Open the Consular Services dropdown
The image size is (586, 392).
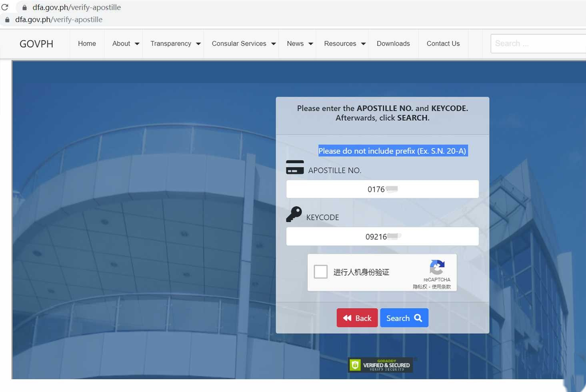(x=244, y=44)
